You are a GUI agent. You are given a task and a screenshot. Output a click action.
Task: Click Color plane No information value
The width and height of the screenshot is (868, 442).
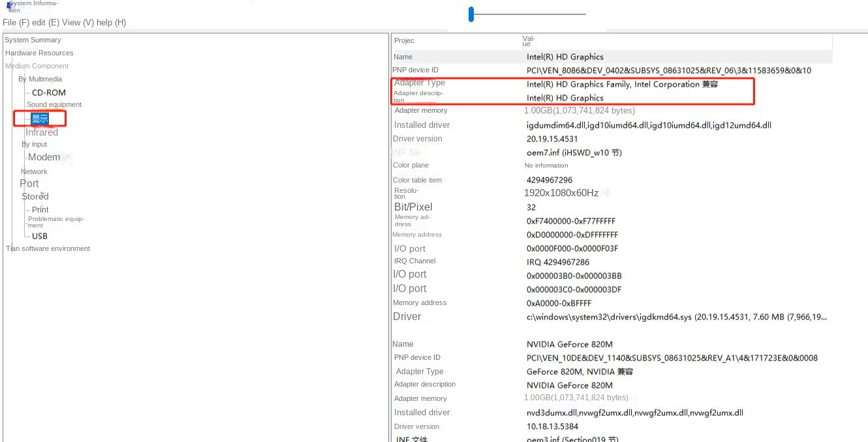(x=546, y=166)
